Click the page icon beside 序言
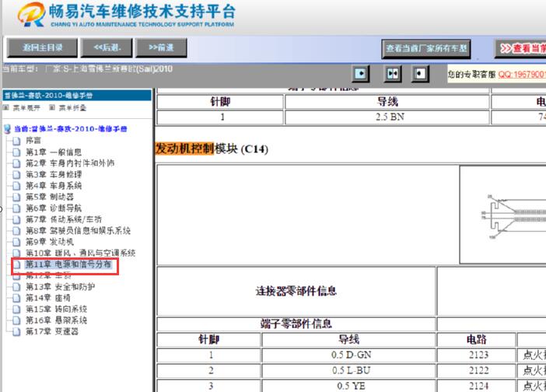 (x=16, y=141)
